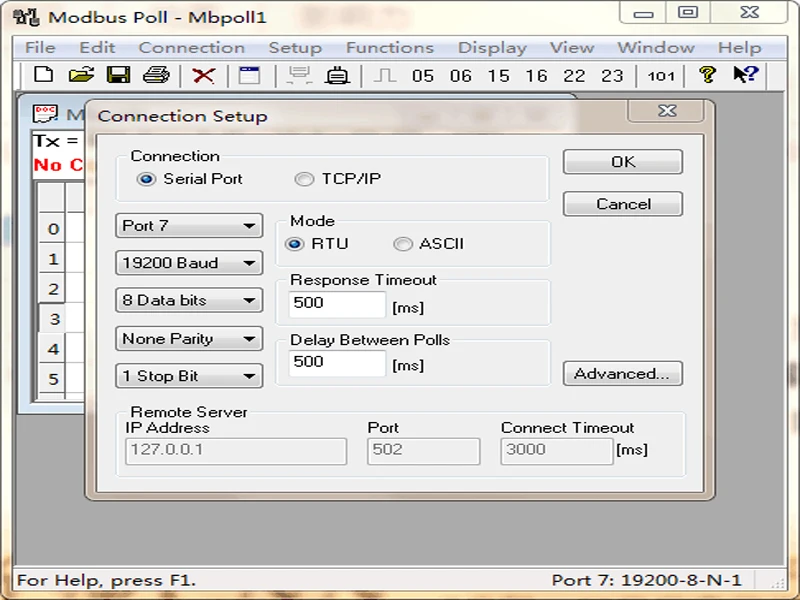Click the 'For Help, press F1.' status text

[x=106, y=580]
